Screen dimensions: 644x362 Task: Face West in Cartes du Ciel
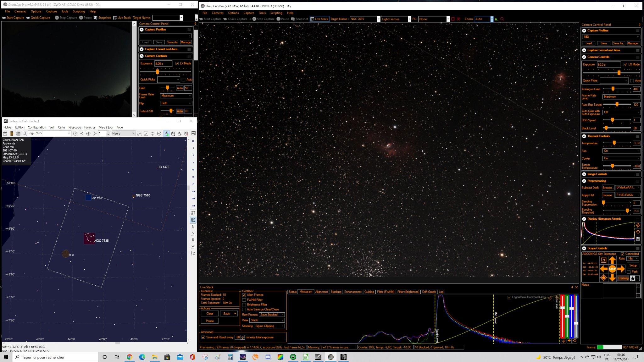click(x=193, y=246)
